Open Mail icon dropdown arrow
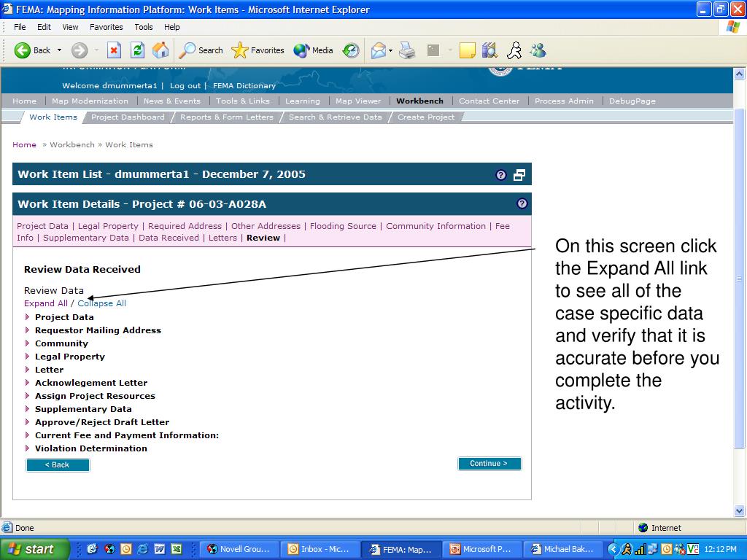Viewport: 747px width, 560px height. [x=391, y=50]
